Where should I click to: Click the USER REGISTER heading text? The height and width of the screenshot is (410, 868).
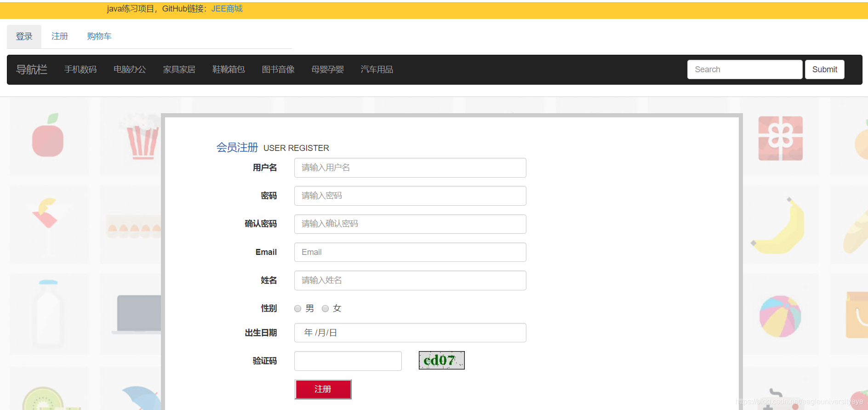[296, 148]
